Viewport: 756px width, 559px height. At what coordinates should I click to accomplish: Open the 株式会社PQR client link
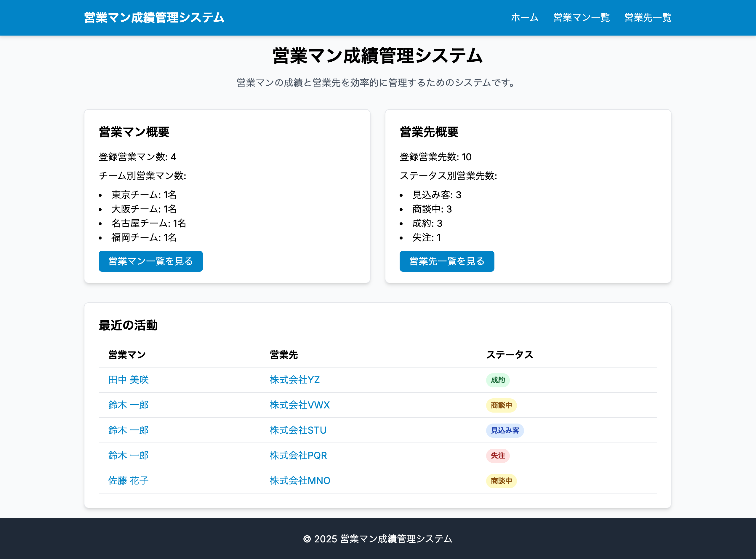point(298,456)
